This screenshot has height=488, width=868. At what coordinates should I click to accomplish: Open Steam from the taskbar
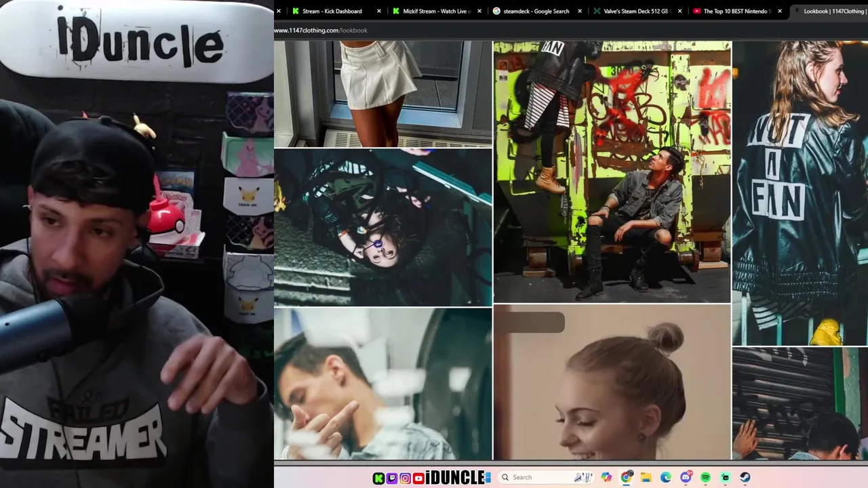[x=745, y=477]
